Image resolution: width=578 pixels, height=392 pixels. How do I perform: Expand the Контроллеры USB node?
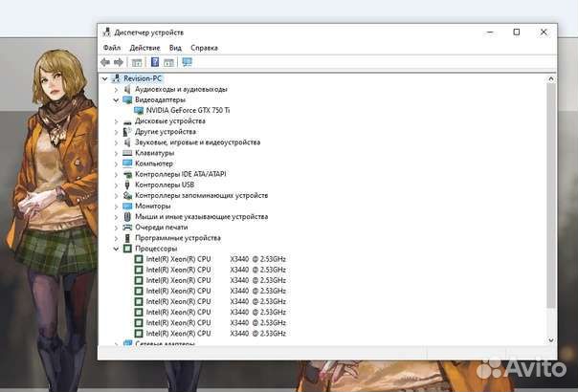tap(116, 185)
